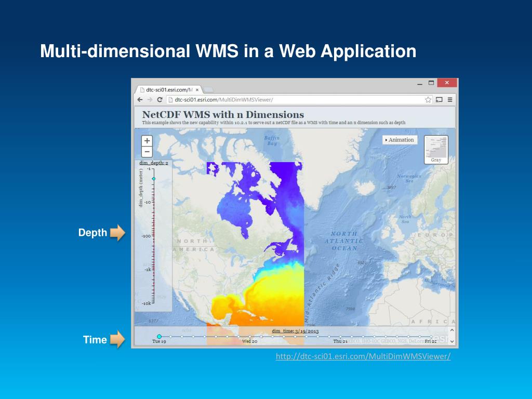Click the 'dim_depth: 2' label
The image size is (532, 399).
coord(154,163)
